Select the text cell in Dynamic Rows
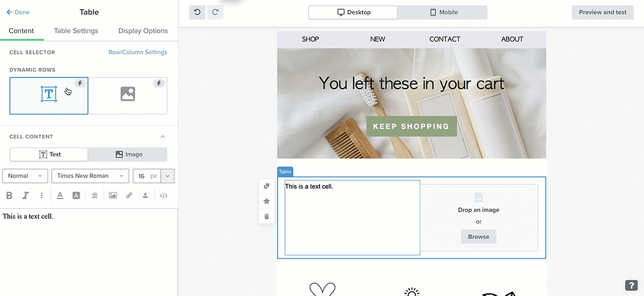 49,96
